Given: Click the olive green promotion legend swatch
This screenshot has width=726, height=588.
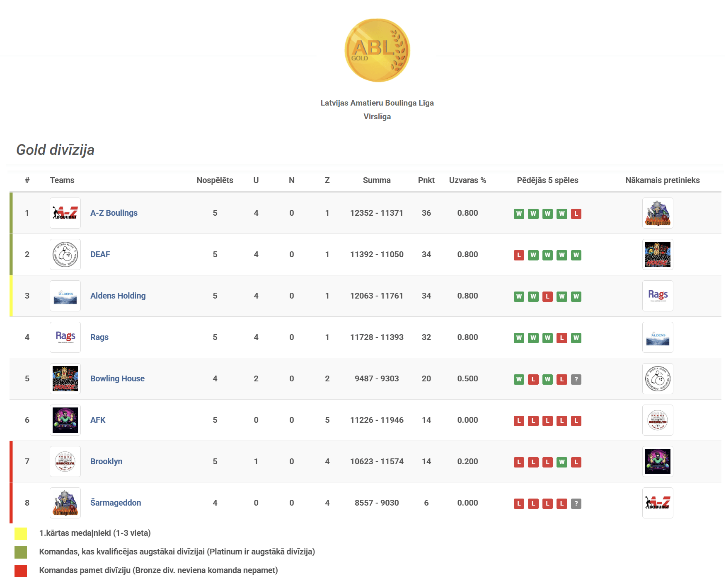Looking at the screenshot, I should [x=21, y=552].
